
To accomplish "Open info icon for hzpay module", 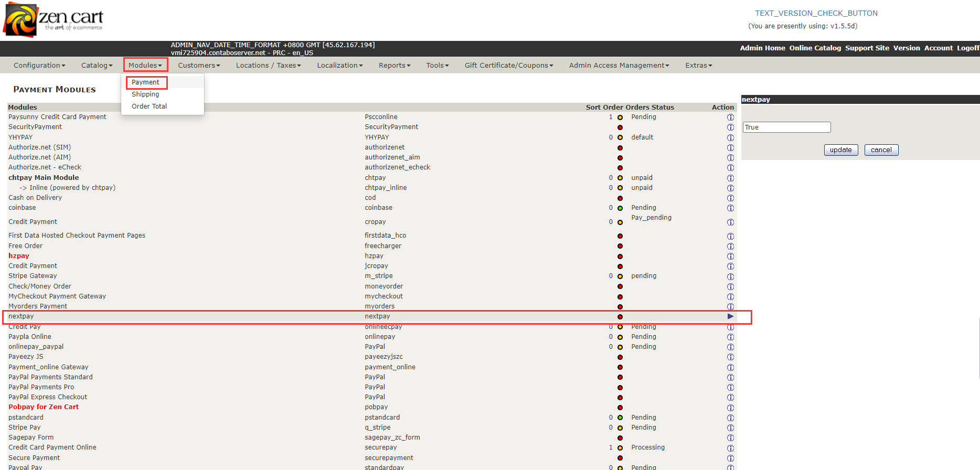I will [x=730, y=257].
